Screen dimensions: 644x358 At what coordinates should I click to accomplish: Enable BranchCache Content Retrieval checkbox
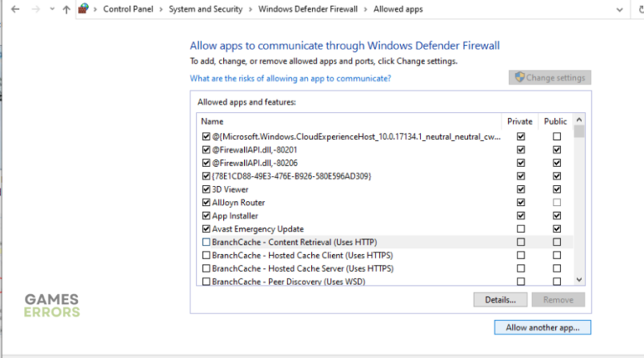206,242
